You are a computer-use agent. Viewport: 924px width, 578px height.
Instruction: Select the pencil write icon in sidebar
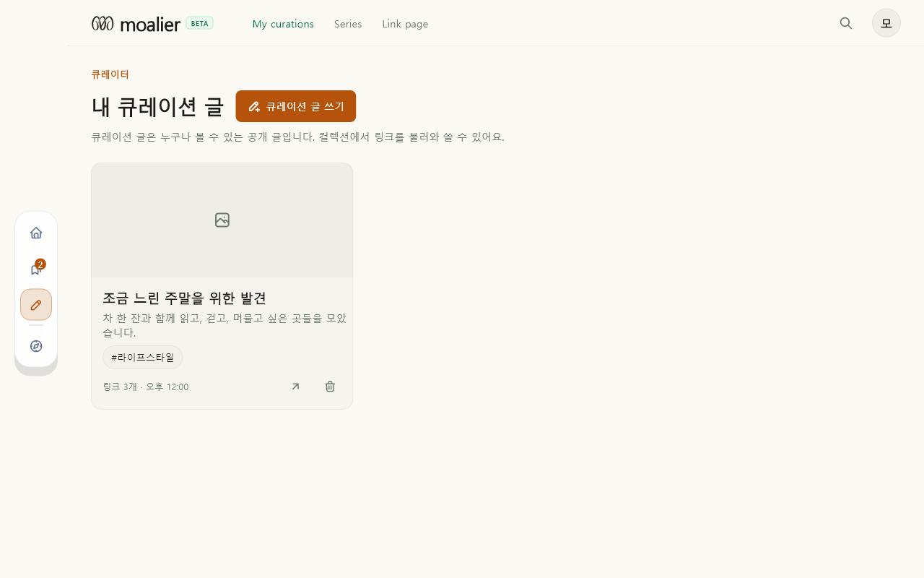[36, 304]
